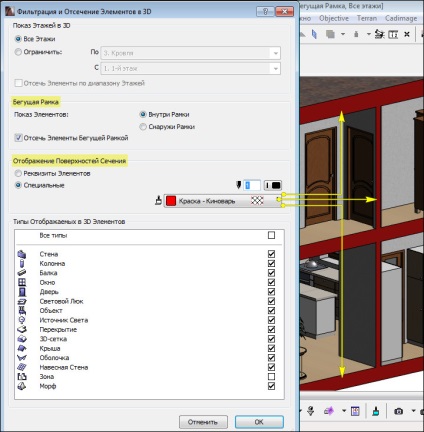Open the 1. 1-й этаж story dropdown

point(190,68)
